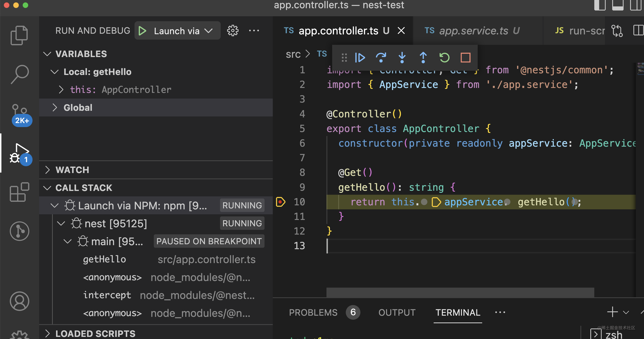
Task: Select getHello frame in call stack
Action: coord(105,259)
